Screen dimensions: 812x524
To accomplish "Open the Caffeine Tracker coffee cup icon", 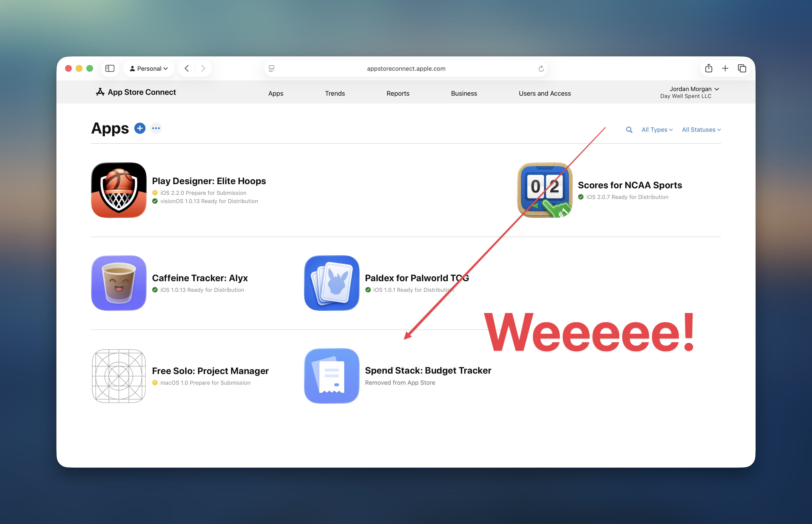I will point(119,283).
